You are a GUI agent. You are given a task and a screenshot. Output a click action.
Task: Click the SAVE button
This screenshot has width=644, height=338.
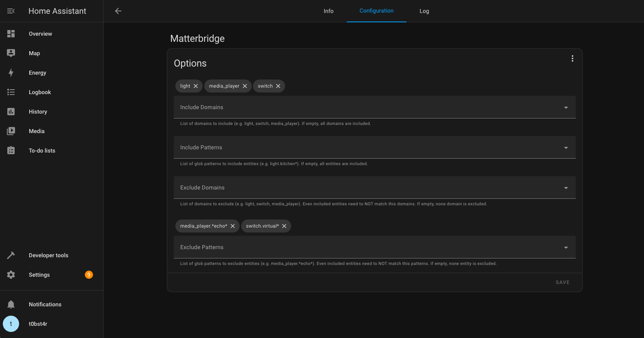coord(562,282)
